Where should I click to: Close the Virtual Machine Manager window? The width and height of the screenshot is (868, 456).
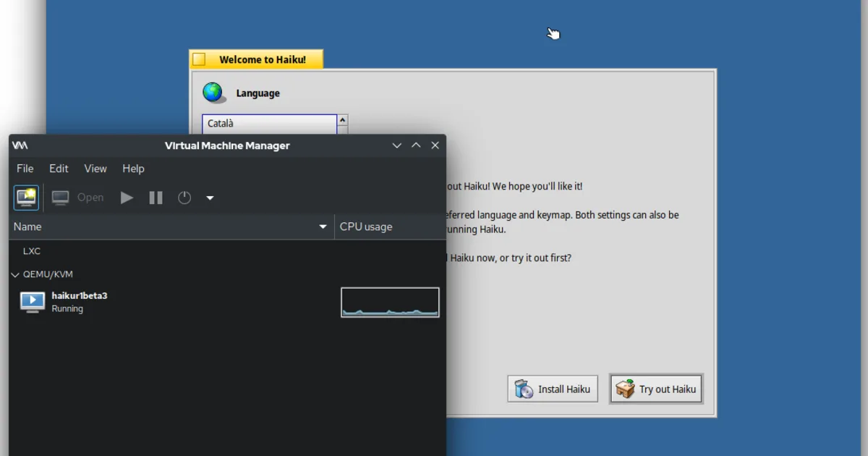(x=435, y=145)
